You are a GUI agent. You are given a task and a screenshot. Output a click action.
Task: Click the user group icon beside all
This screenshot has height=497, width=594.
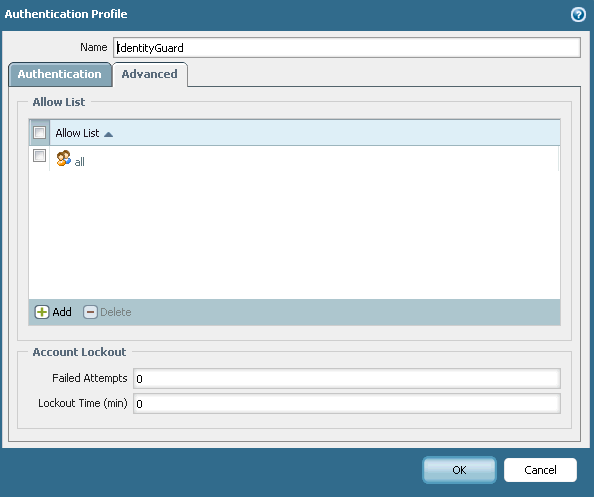coord(64,158)
